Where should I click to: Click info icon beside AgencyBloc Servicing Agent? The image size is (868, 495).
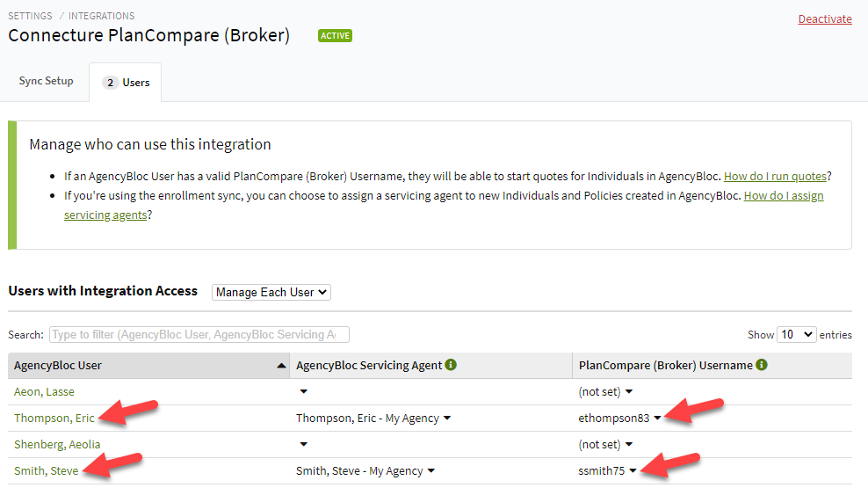[451, 365]
